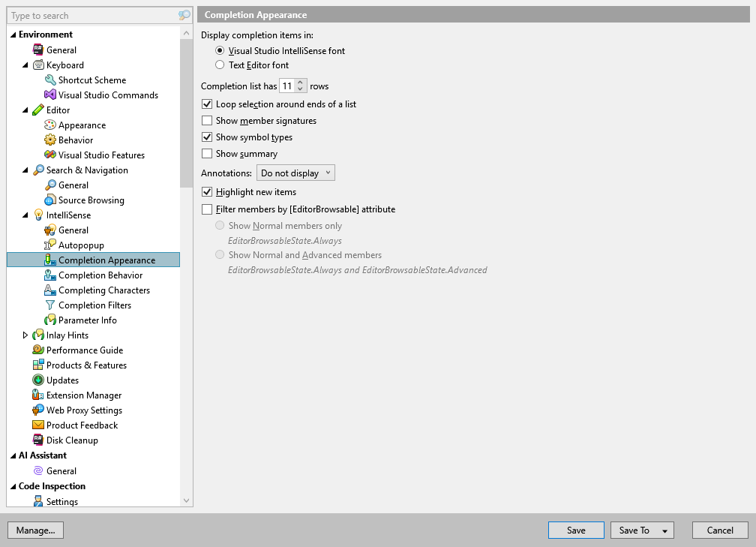Viewport: 756px width, 547px height.
Task: Expand the Inlay Hints node
Action: [25, 335]
